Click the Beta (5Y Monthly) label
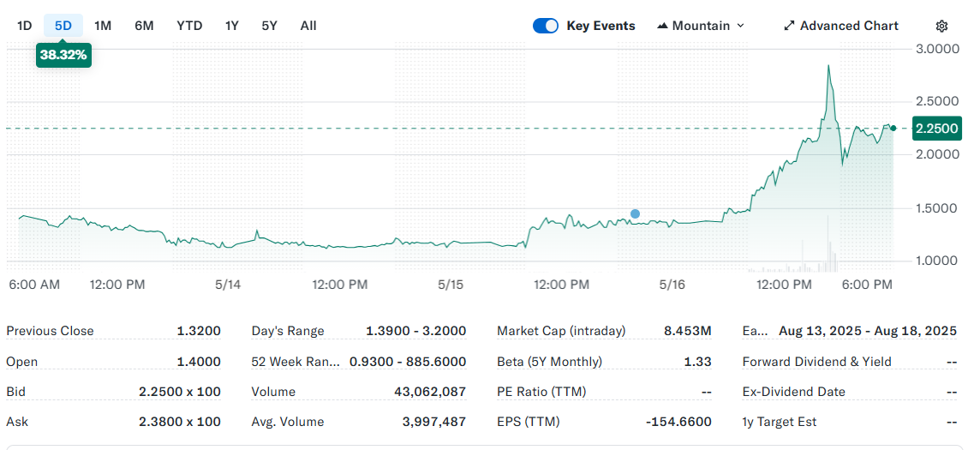Image resolution: width=980 pixels, height=450 pixels. click(x=549, y=362)
